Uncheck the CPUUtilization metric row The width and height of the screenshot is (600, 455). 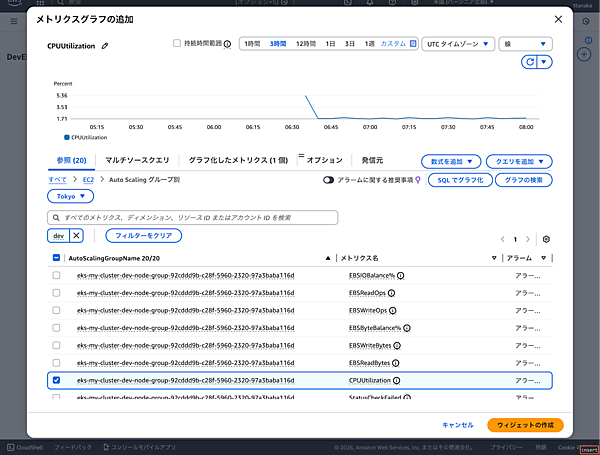[56, 381]
